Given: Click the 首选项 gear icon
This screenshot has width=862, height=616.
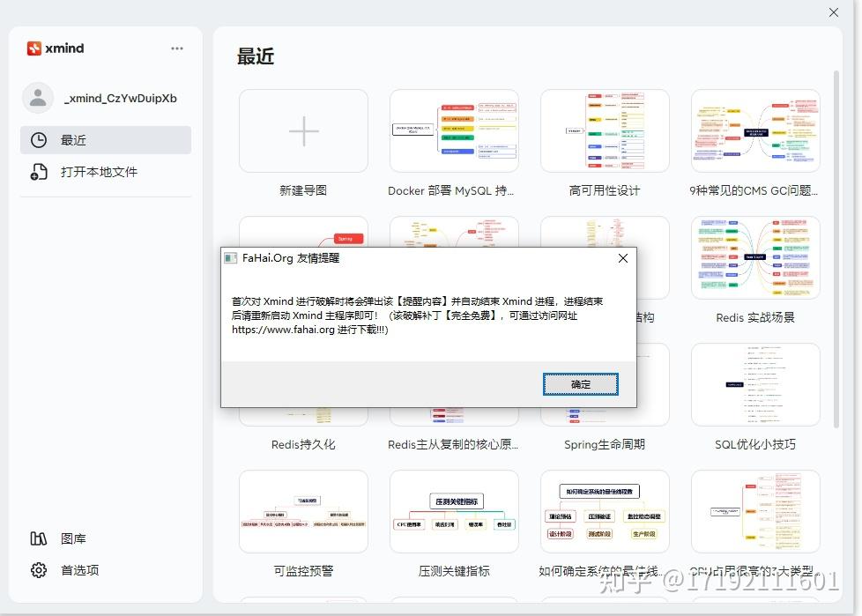Looking at the screenshot, I should pos(39,570).
